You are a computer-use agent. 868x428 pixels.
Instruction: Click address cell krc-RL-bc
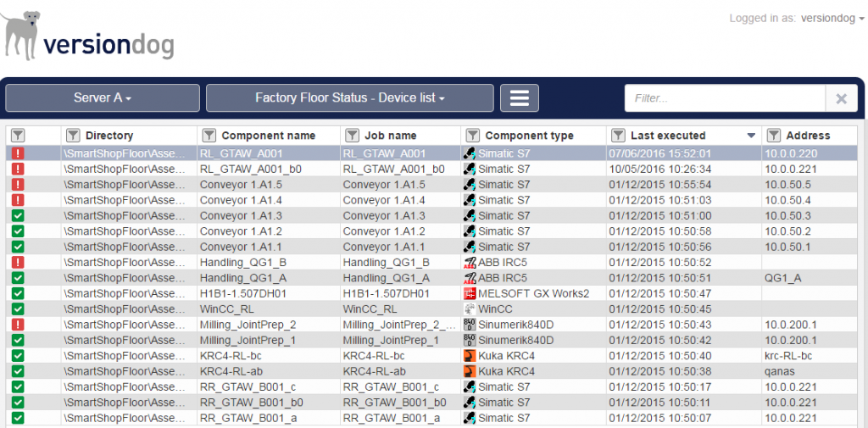[x=788, y=355]
